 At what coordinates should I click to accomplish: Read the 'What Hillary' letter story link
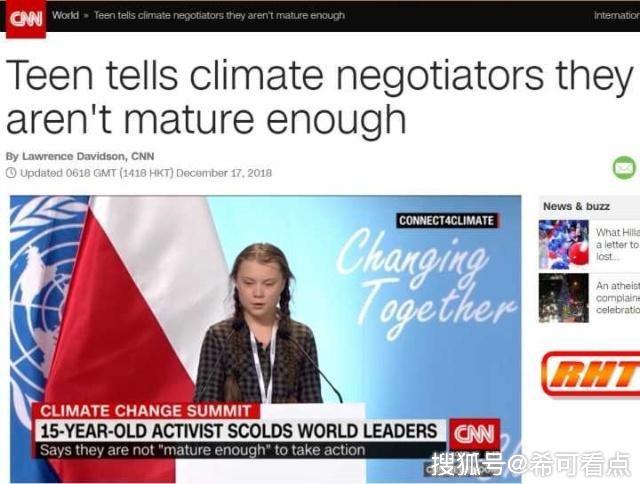[x=618, y=244]
